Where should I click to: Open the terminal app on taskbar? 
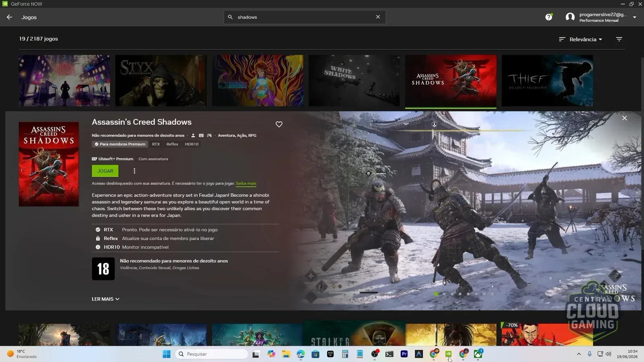(389, 354)
